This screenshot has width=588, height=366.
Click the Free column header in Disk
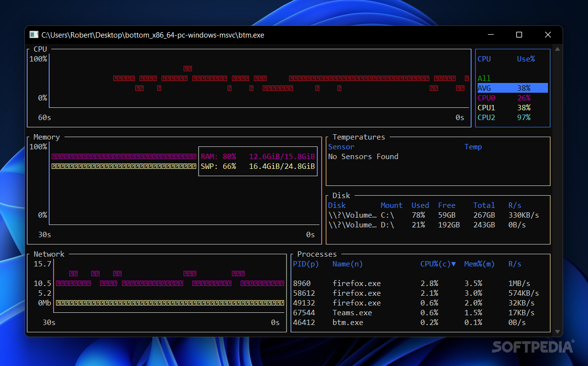tap(446, 205)
